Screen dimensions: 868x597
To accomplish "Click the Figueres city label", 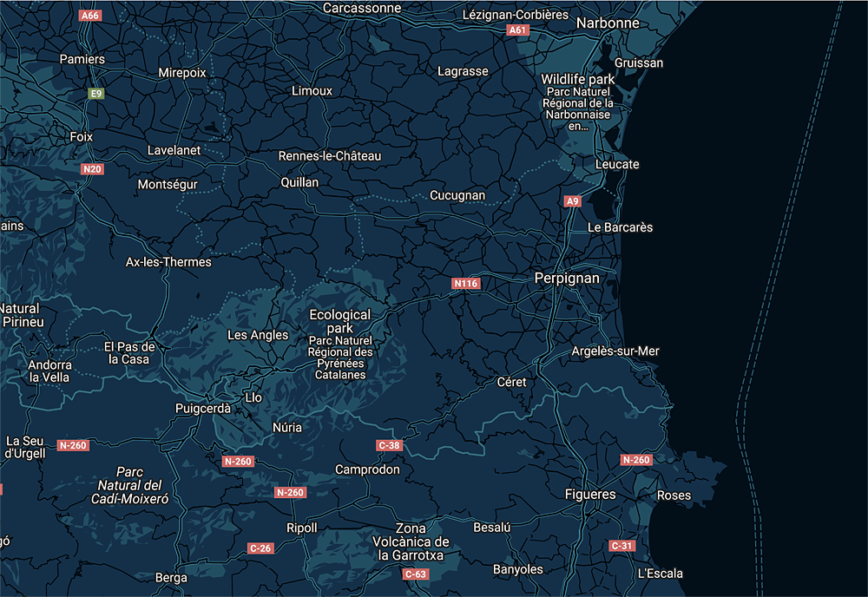I will pyautogui.click(x=590, y=495).
